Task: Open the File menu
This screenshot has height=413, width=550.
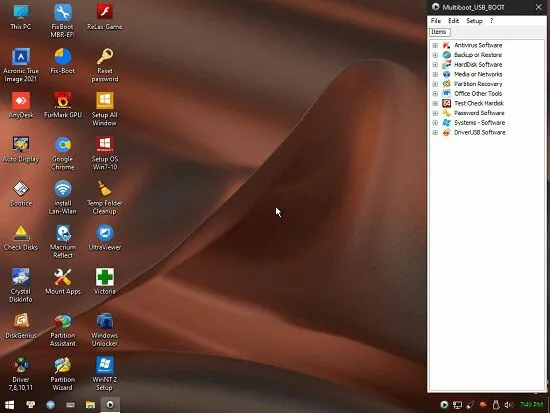Action: click(x=436, y=21)
